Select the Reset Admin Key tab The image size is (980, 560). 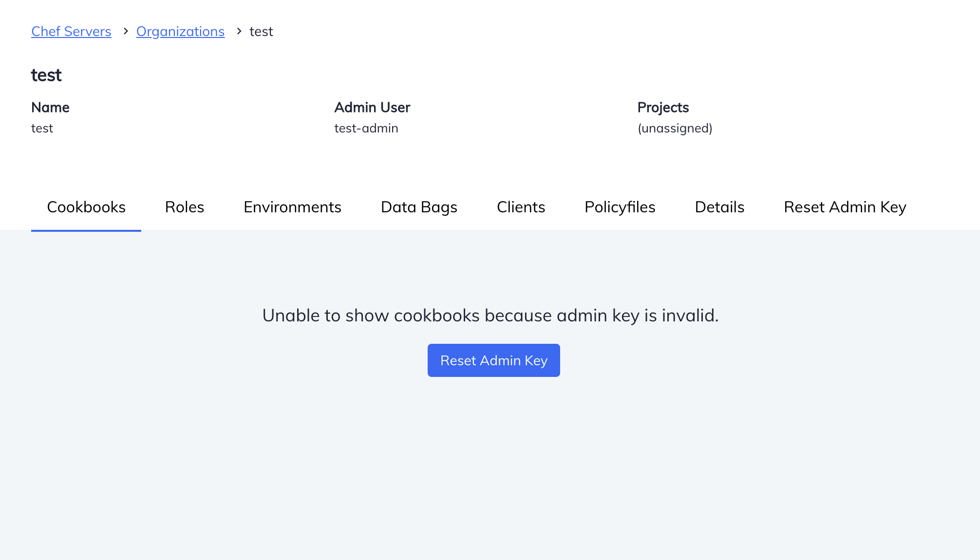click(x=845, y=207)
